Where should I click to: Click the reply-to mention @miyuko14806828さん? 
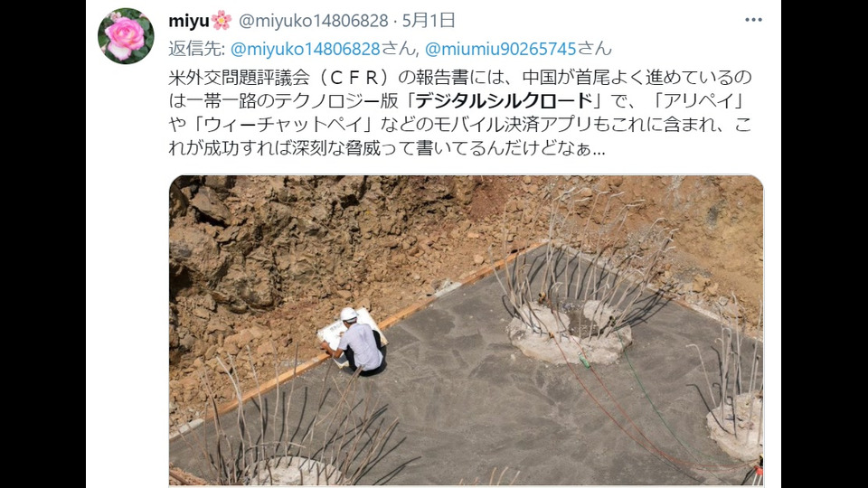pos(322,49)
